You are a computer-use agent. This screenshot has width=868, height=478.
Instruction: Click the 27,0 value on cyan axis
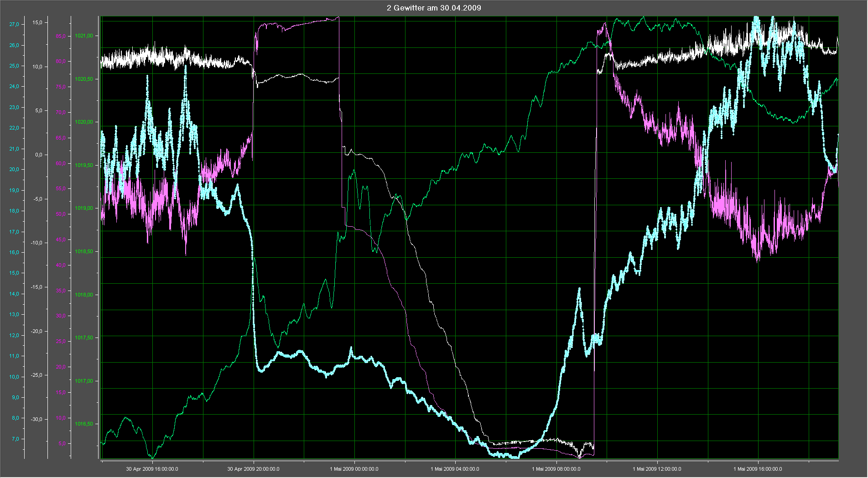(x=14, y=25)
